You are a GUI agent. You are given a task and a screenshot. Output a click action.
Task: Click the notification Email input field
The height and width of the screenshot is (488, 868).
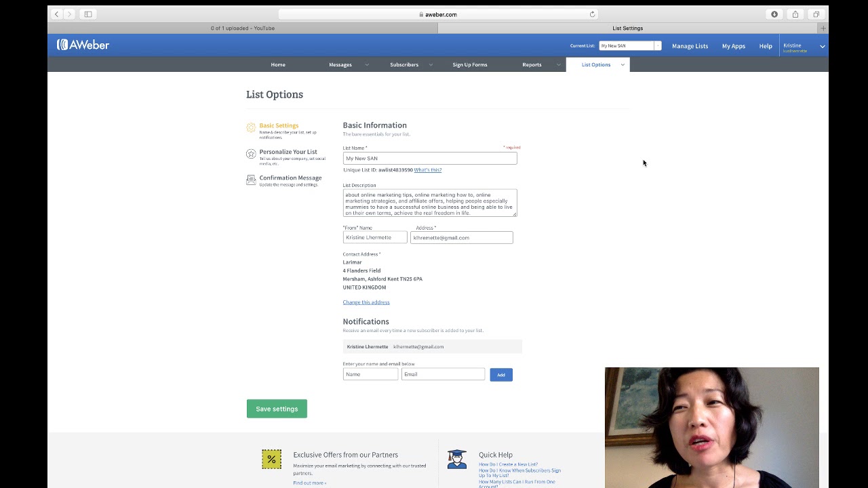[443, 374]
